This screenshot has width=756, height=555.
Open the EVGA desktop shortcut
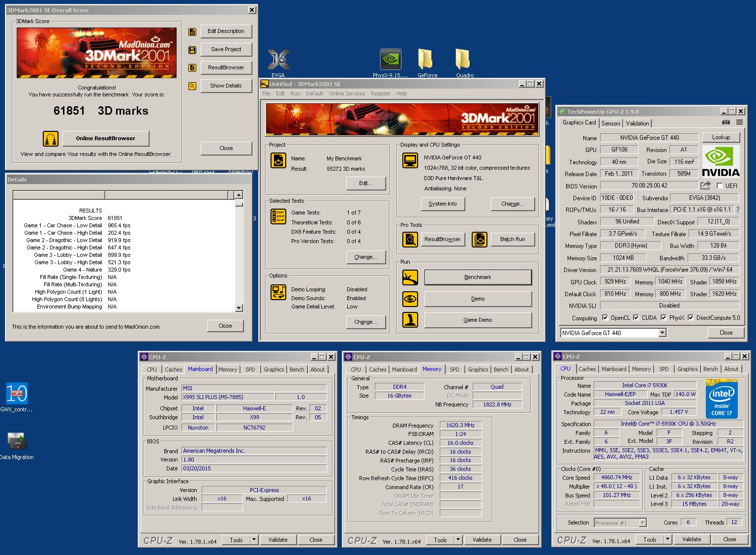point(278,63)
